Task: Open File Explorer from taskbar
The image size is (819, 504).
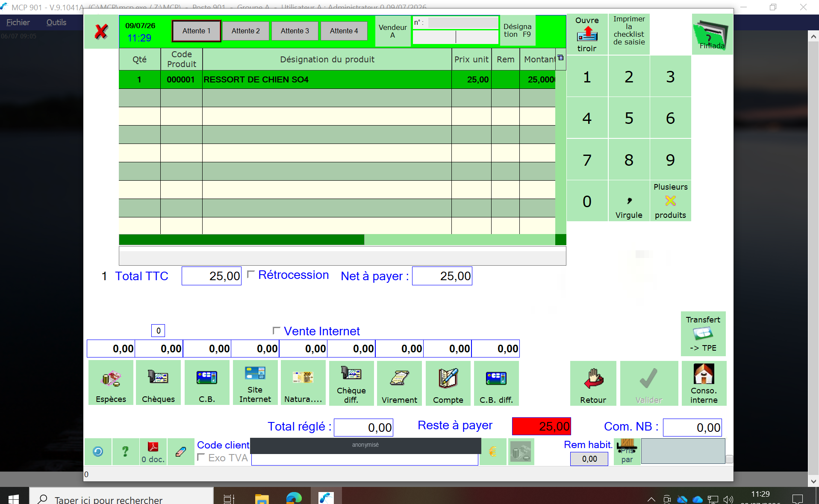Action: tap(262, 498)
